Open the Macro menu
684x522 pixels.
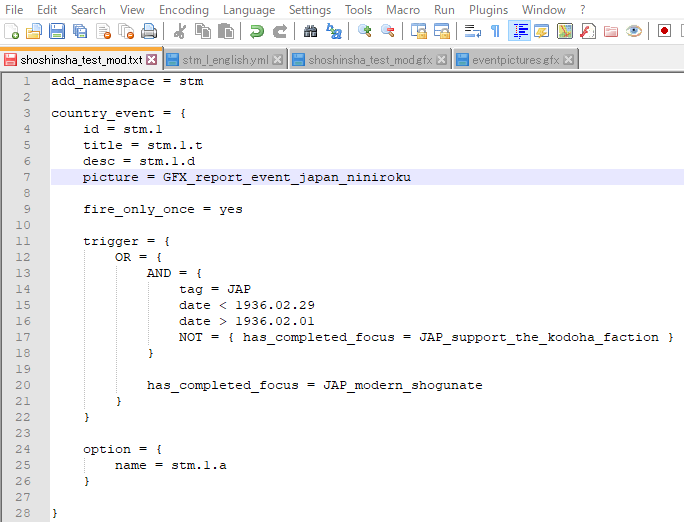[x=403, y=10]
